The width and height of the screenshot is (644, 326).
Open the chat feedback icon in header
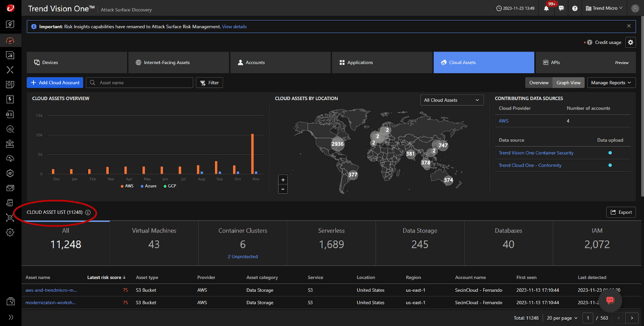[561, 8]
